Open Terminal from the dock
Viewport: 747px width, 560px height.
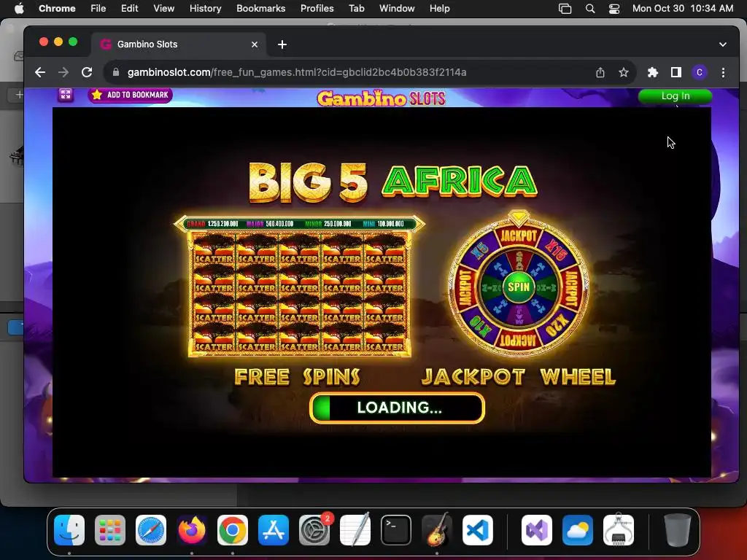[396, 530]
